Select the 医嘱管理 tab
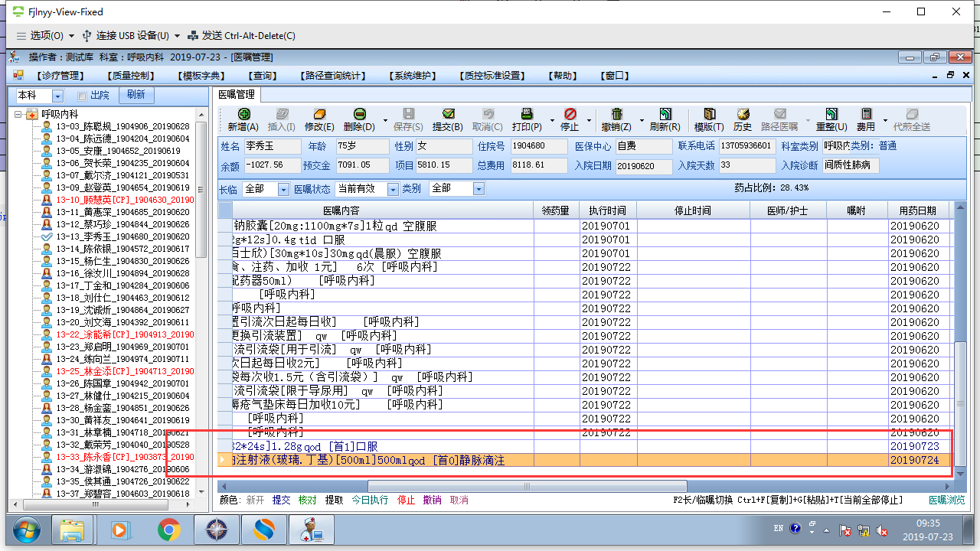 point(237,95)
